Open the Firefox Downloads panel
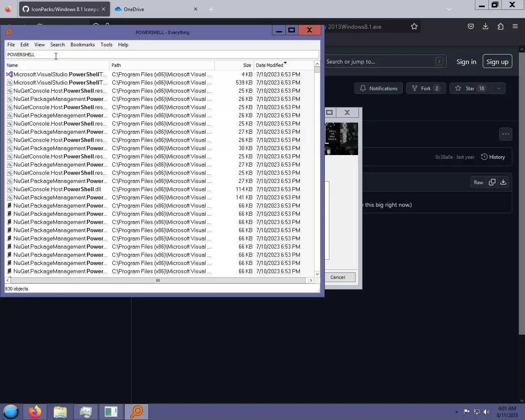The height and width of the screenshot is (420, 525). coord(486,27)
